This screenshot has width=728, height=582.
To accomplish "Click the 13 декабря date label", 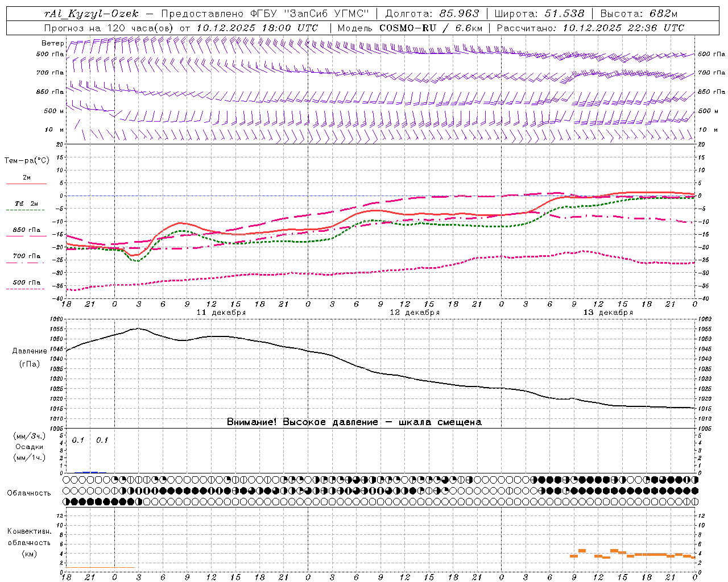I will (608, 313).
